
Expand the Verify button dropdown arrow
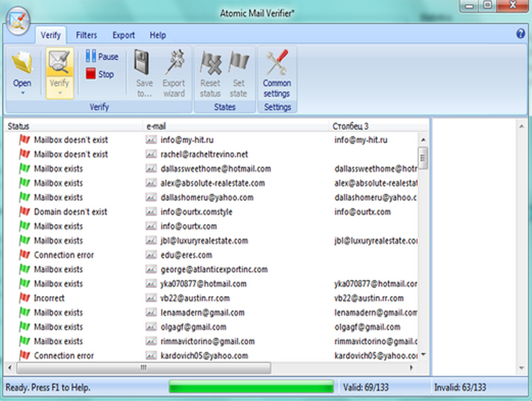click(x=59, y=93)
